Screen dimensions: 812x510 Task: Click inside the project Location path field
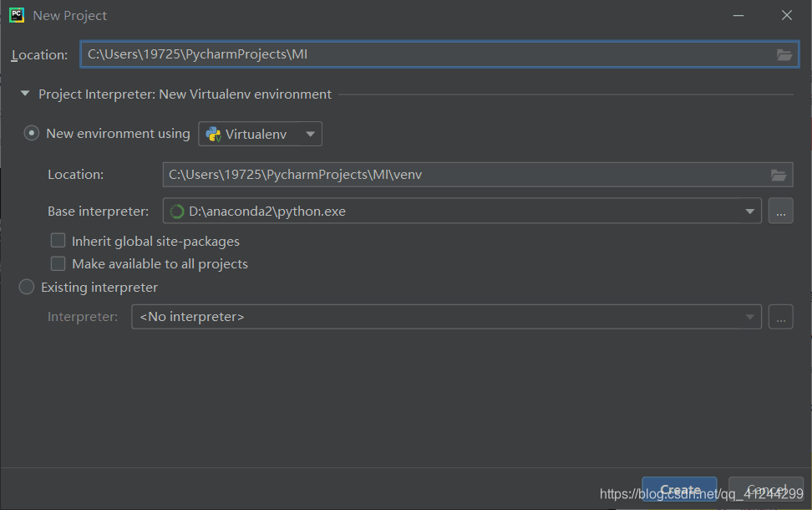[334, 54]
